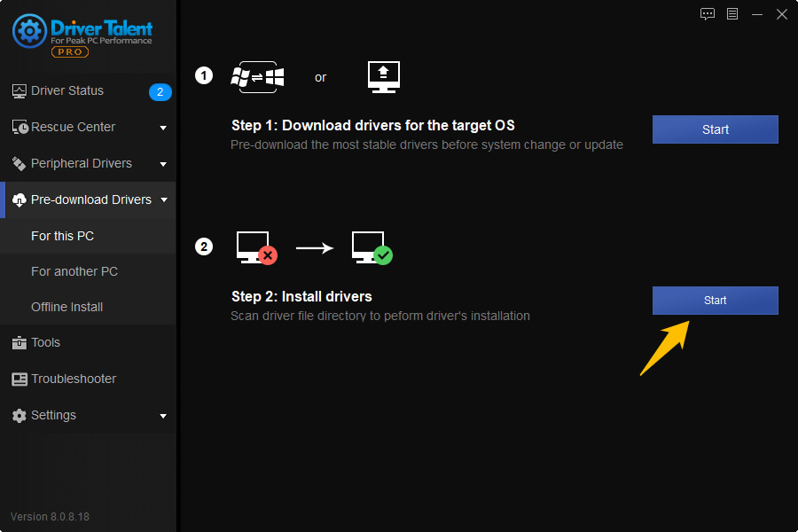Open the Driver Status section
Screen dimensions: 798x532
[x=88, y=91]
